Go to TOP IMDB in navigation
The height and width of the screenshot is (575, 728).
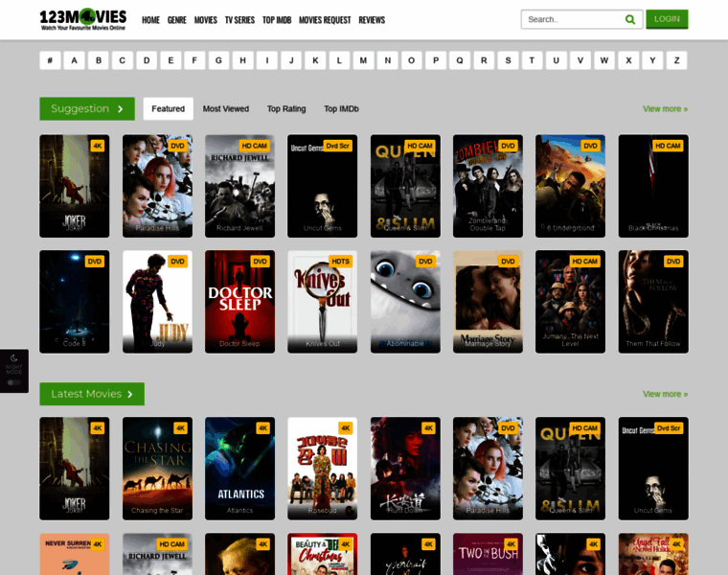(277, 20)
